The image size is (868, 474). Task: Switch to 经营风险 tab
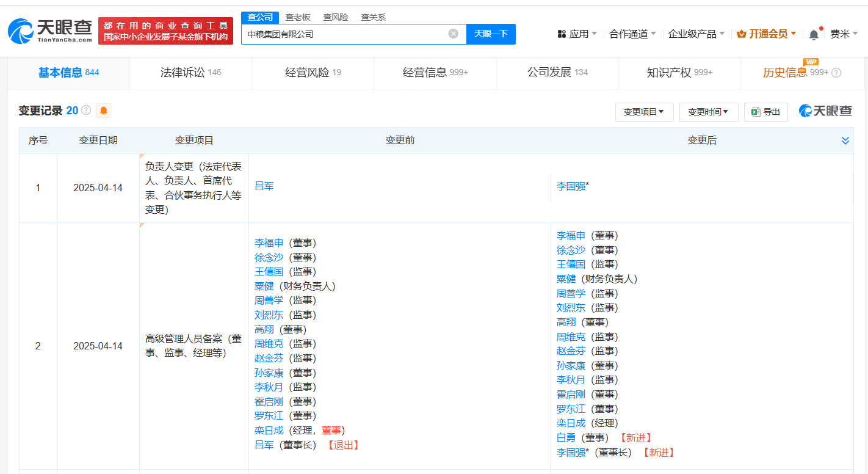pyautogui.click(x=313, y=73)
